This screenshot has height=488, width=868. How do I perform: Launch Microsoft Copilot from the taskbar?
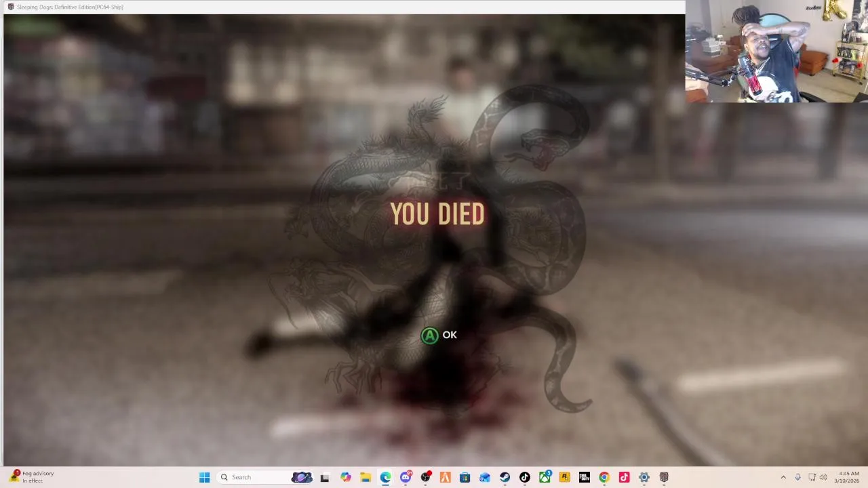pos(346,477)
